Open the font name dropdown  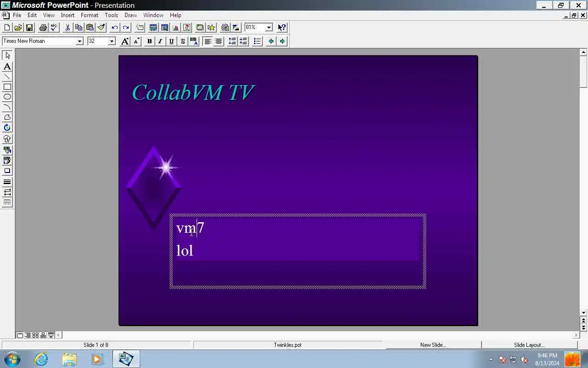click(x=79, y=41)
